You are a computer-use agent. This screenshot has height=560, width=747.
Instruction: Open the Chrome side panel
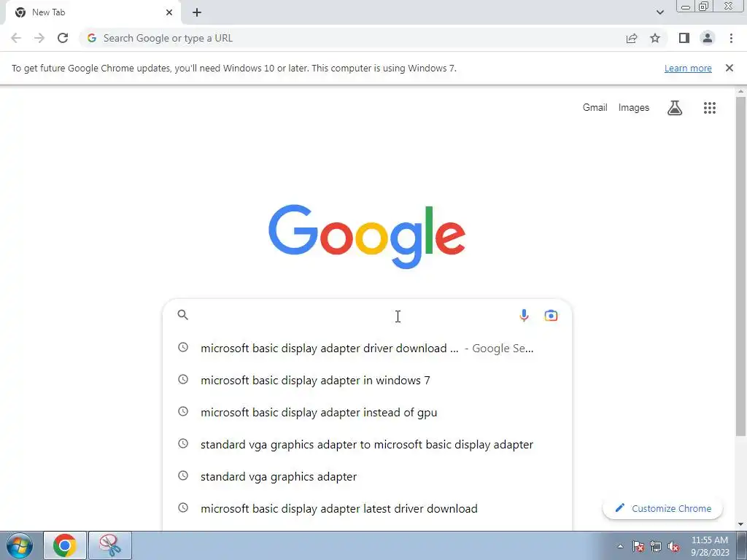(x=684, y=38)
